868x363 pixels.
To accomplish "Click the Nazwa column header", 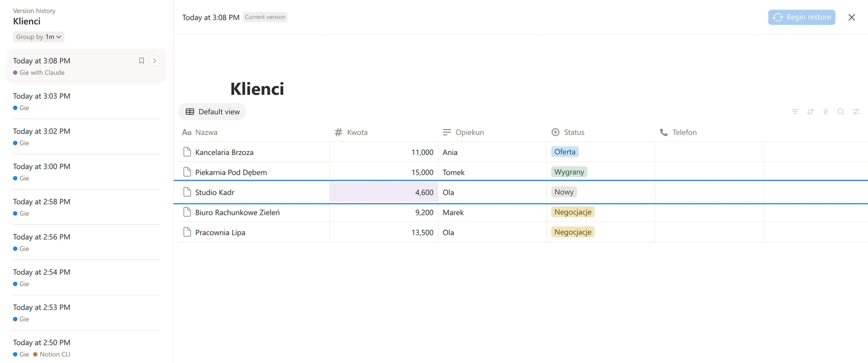I will (x=254, y=132).
